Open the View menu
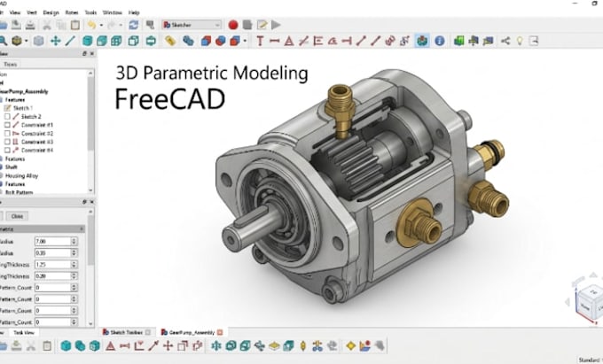Image resolution: width=603 pixels, height=364 pixels. click(14, 12)
